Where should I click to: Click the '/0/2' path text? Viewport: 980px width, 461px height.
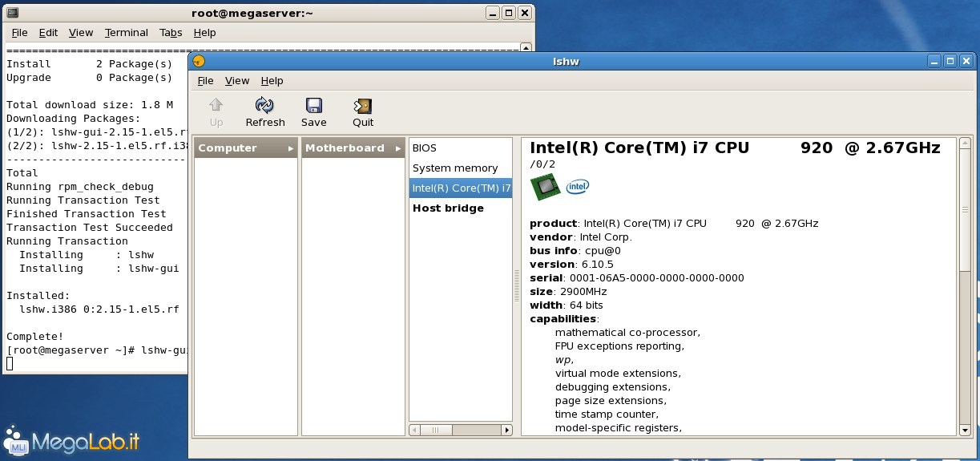[x=542, y=164]
